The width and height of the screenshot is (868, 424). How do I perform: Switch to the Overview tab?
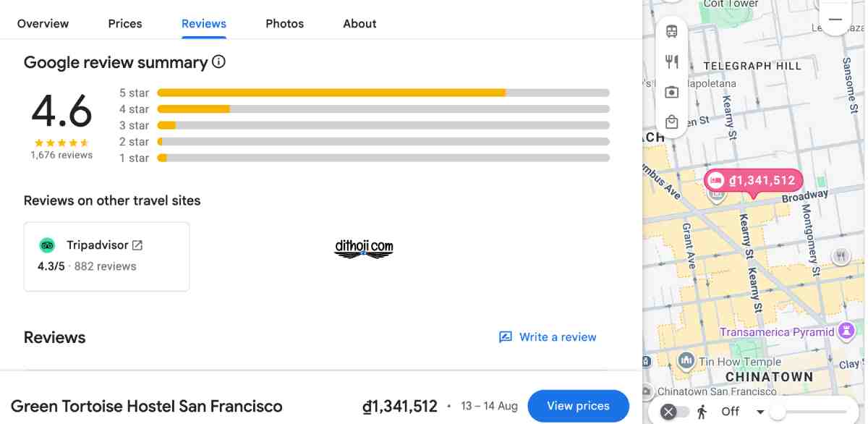click(x=43, y=23)
